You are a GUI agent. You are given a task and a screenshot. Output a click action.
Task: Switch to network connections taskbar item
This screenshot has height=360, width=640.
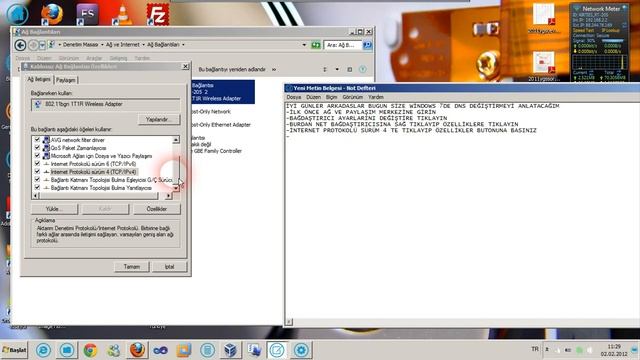(x=254, y=350)
